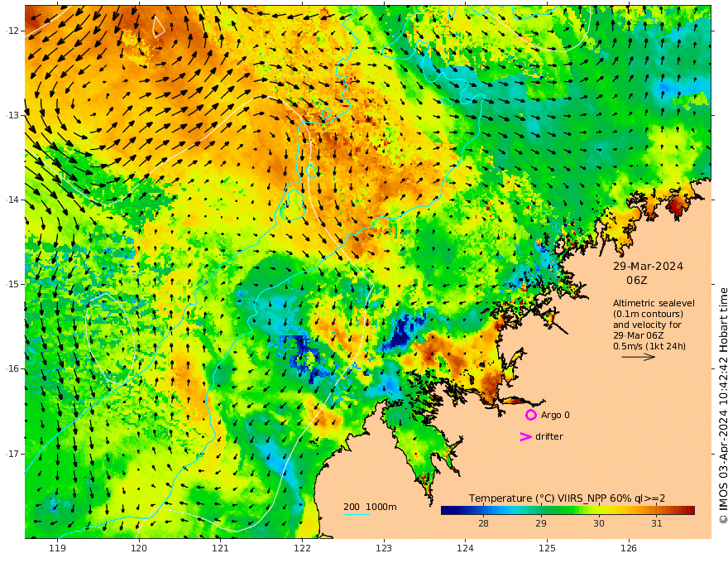Click longitude axis label 123
728x563 pixels.
[x=384, y=548]
